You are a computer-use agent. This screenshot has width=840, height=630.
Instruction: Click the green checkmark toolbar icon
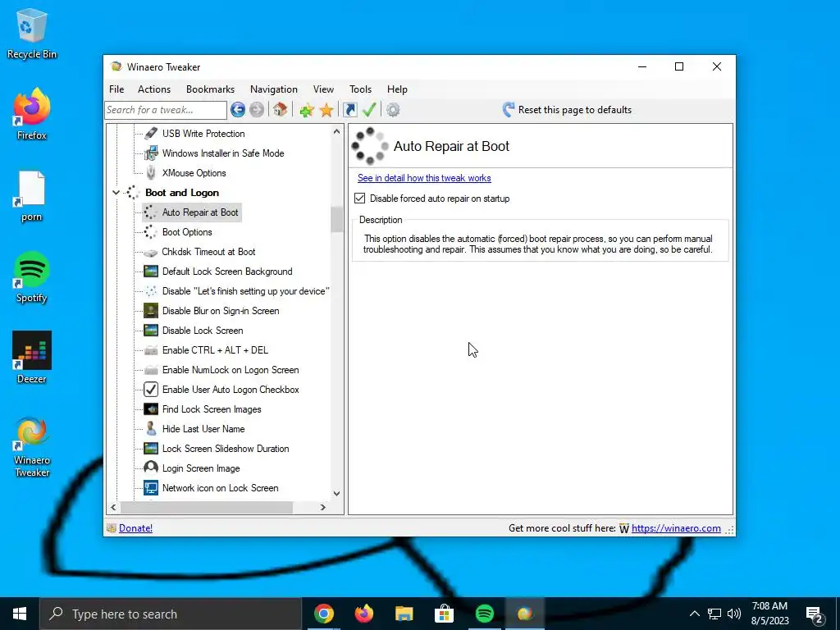click(x=369, y=110)
